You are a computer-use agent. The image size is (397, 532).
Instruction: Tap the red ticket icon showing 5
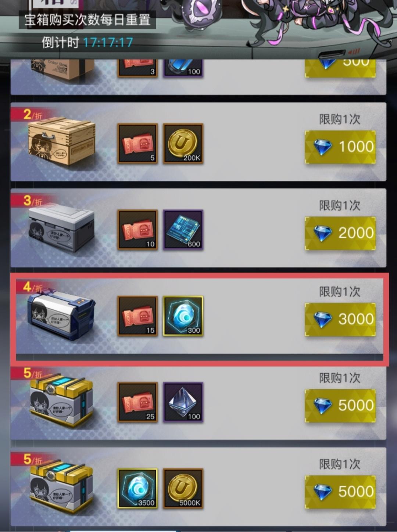pos(137,143)
